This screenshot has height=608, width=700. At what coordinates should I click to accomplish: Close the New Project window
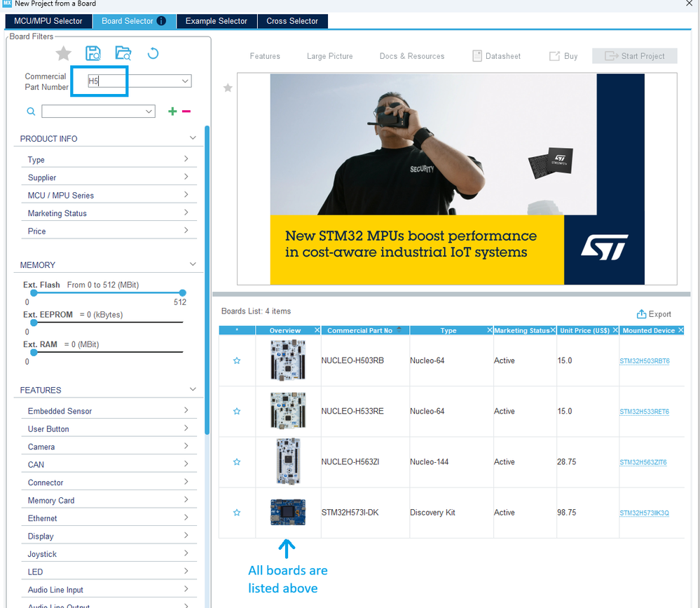click(x=689, y=4)
